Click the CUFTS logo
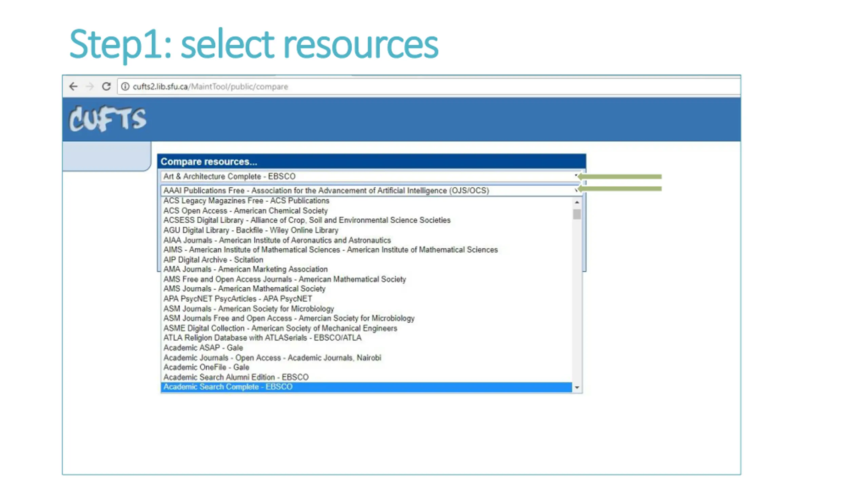868x488 pixels. [107, 119]
